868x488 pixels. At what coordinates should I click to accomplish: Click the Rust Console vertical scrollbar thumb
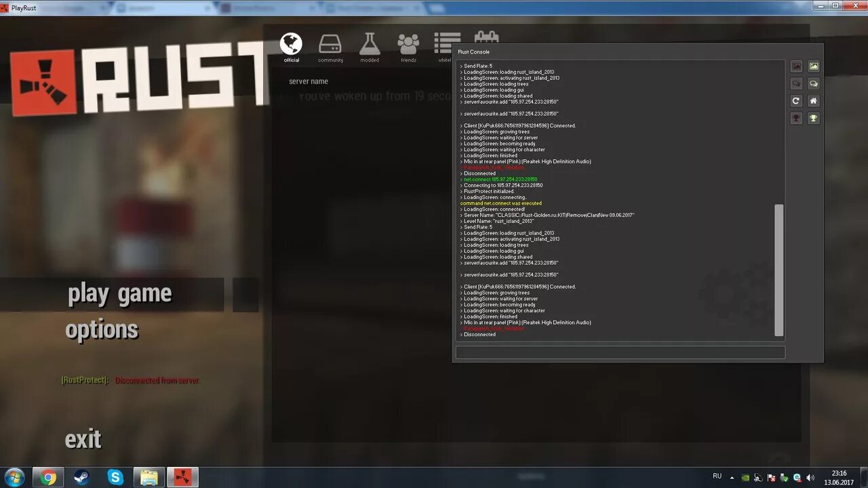[x=779, y=270]
